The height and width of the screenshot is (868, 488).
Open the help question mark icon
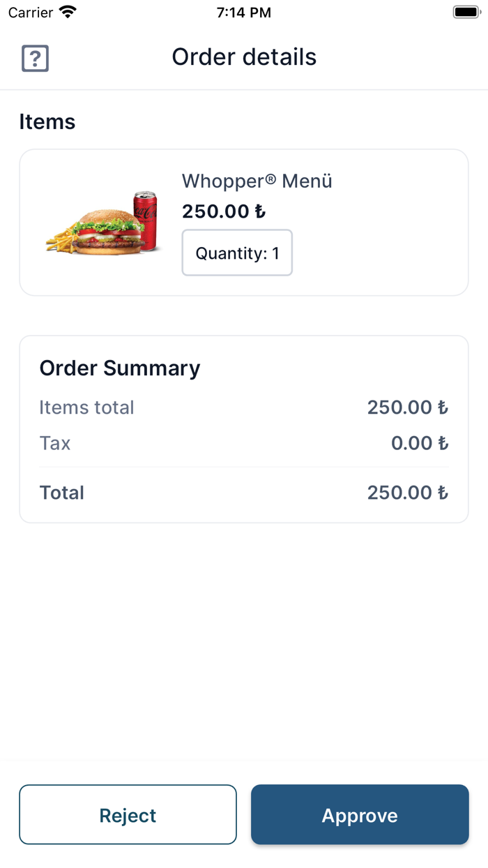pos(34,59)
